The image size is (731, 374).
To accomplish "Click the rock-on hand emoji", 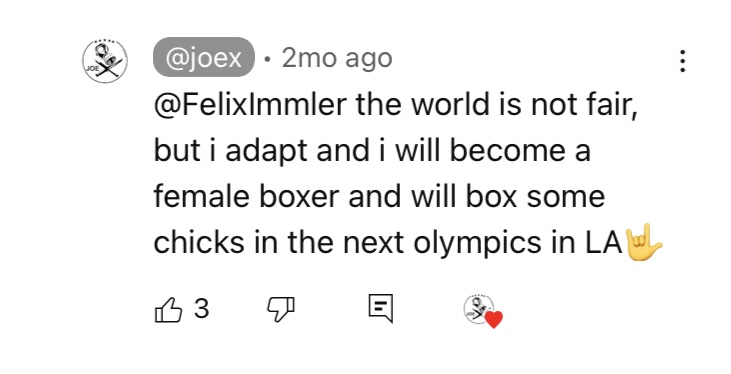I will coord(644,243).
